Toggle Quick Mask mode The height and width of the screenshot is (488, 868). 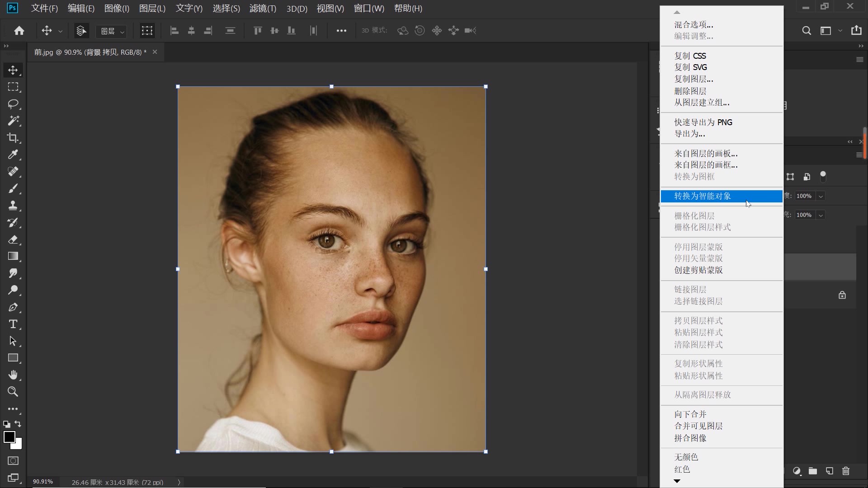tap(13, 461)
